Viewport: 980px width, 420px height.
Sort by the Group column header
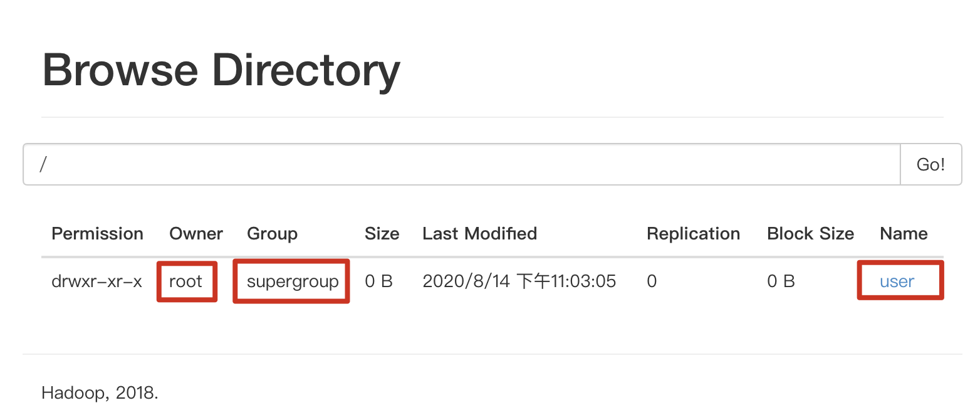point(272,233)
